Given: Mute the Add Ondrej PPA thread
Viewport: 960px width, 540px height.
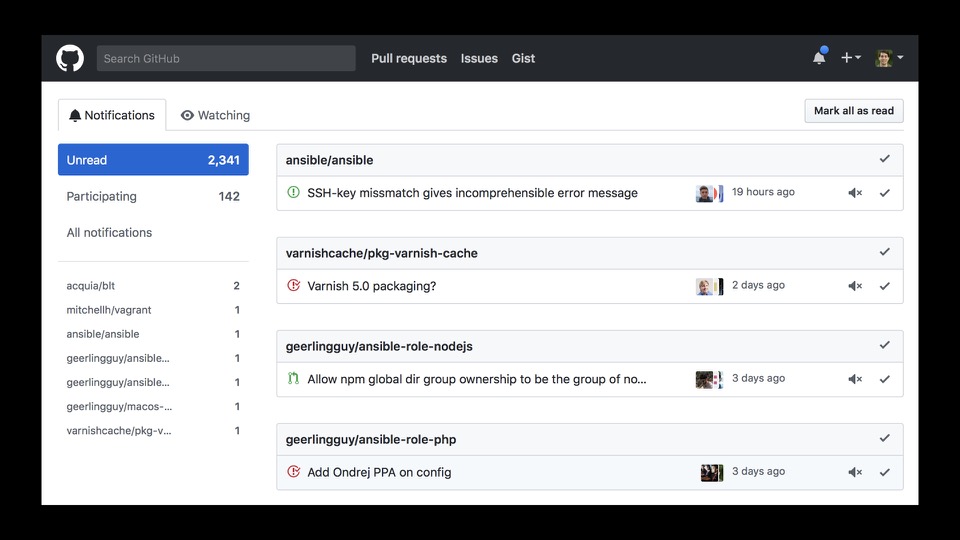Looking at the screenshot, I should pyautogui.click(x=855, y=472).
